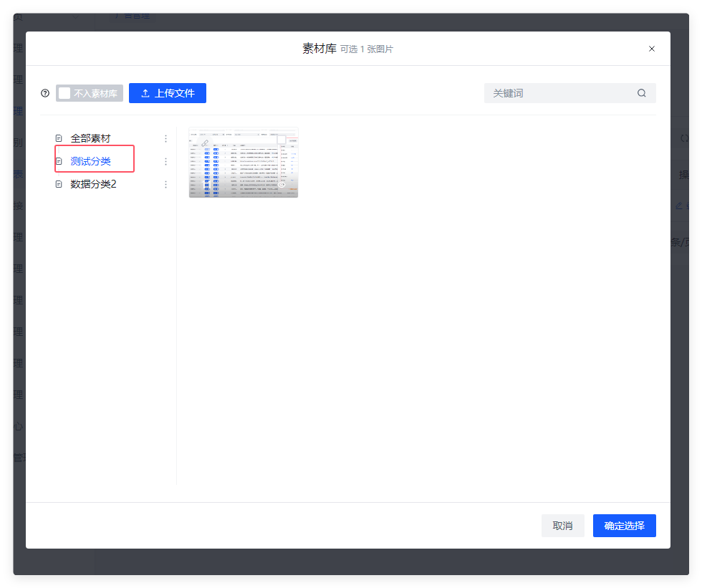Screen dimensions: 702x588
Task: Click the document icon beside 数据分类2
Action: pyautogui.click(x=59, y=184)
